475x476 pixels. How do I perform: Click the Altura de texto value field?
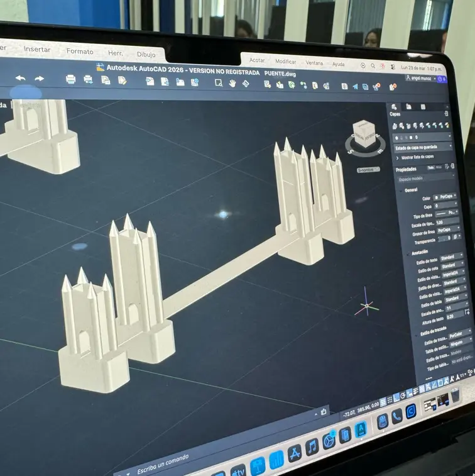click(455, 316)
